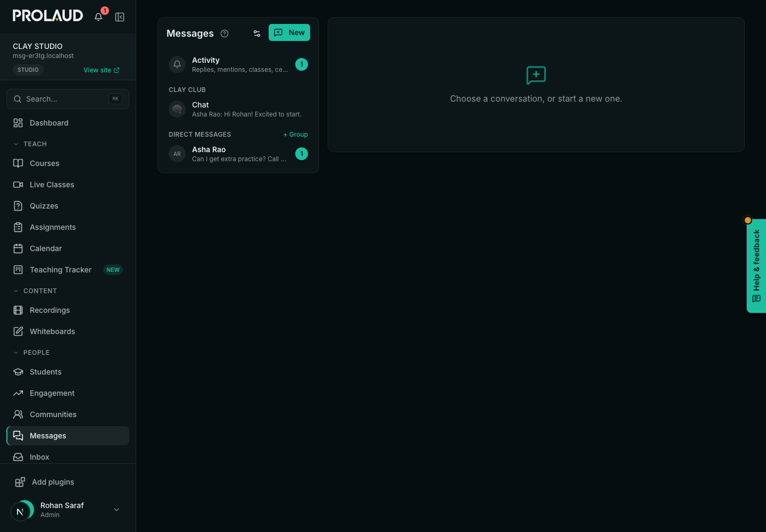Click the Clay Club chat avatar
The image size is (766, 532).
click(x=177, y=109)
